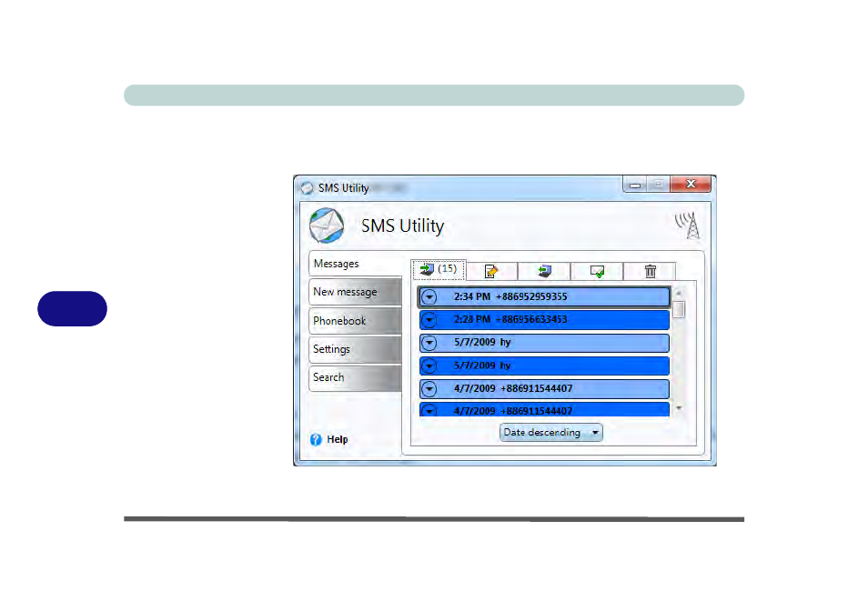868x611 pixels.
Task: Click the blue Help question mark icon
Action: (317, 439)
